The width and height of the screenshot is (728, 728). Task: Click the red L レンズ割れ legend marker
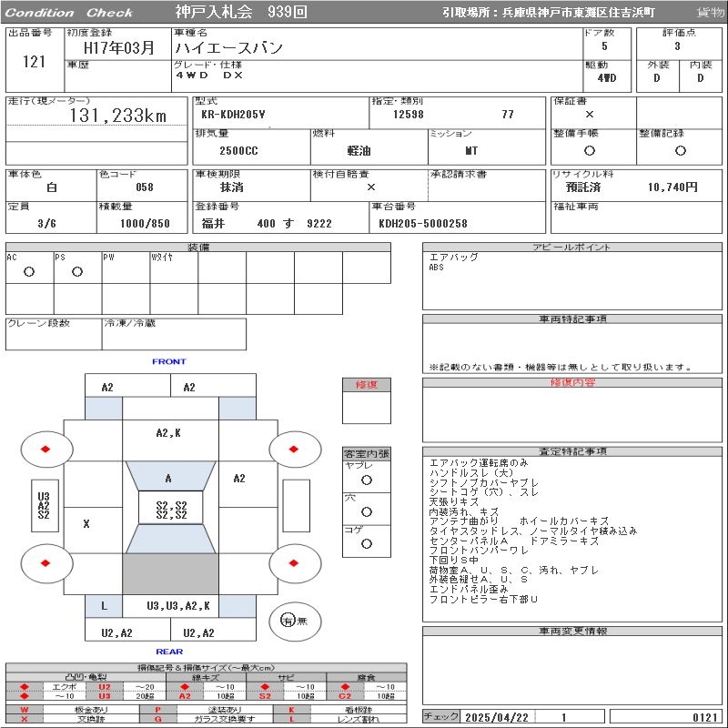291,719
